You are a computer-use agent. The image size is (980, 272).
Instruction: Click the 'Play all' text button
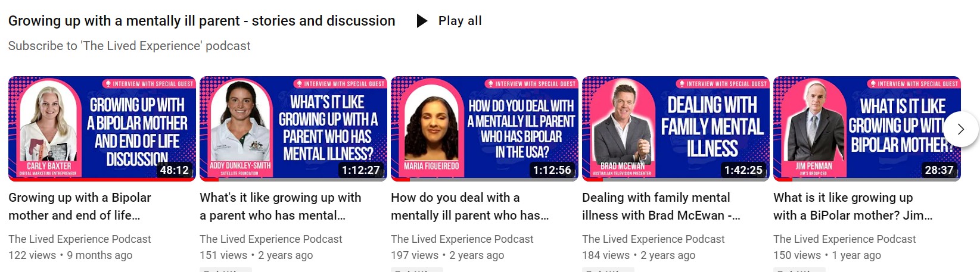[x=460, y=21]
